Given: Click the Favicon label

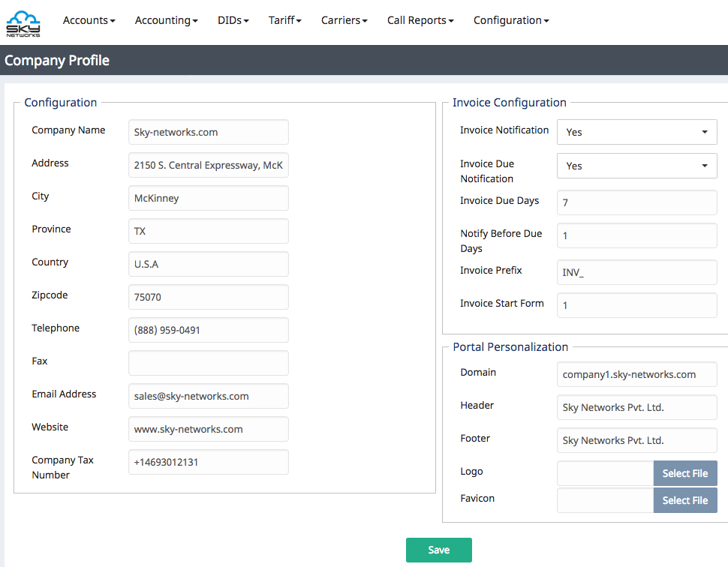Looking at the screenshot, I should click(x=477, y=498).
